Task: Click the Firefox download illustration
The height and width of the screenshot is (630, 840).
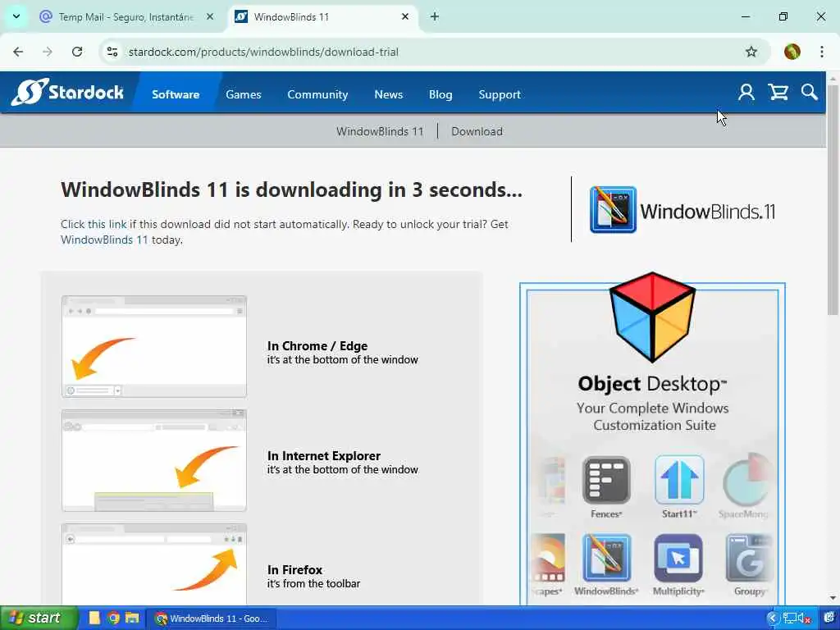Action: coord(154,564)
